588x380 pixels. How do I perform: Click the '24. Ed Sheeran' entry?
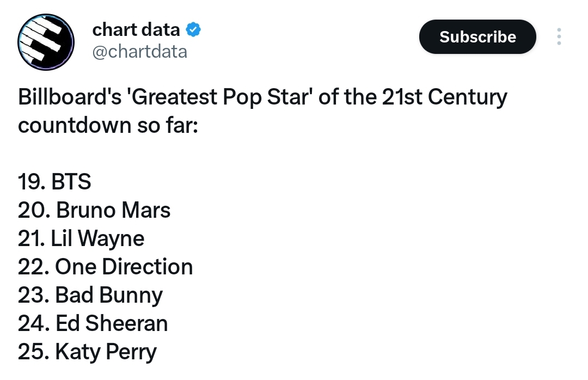click(x=93, y=323)
